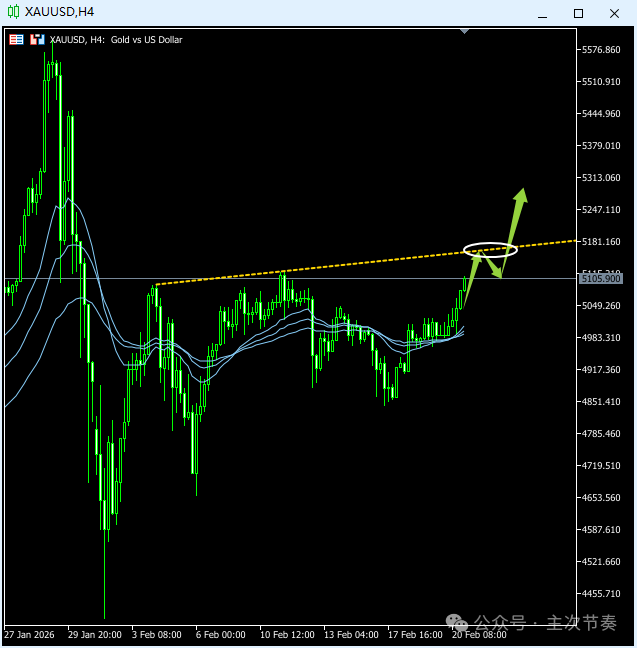Viewport: 637px width, 648px height.
Task: Click price level 4983.310
Action: tap(601, 338)
